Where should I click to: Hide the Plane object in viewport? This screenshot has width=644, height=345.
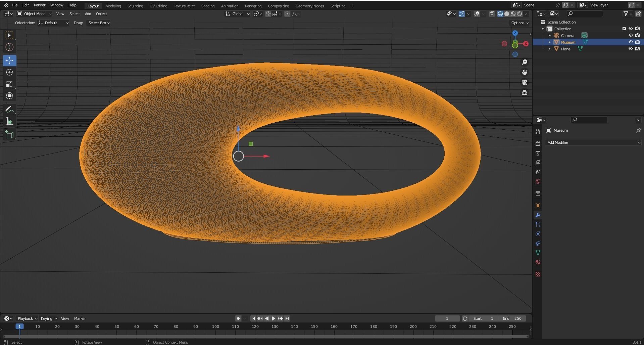tap(631, 49)
